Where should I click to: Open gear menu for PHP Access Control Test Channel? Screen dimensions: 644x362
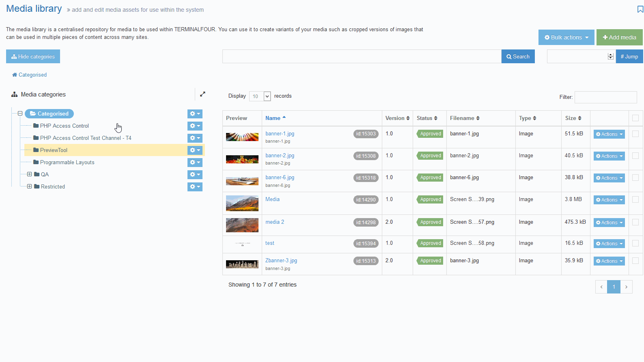tap(195, 138)
